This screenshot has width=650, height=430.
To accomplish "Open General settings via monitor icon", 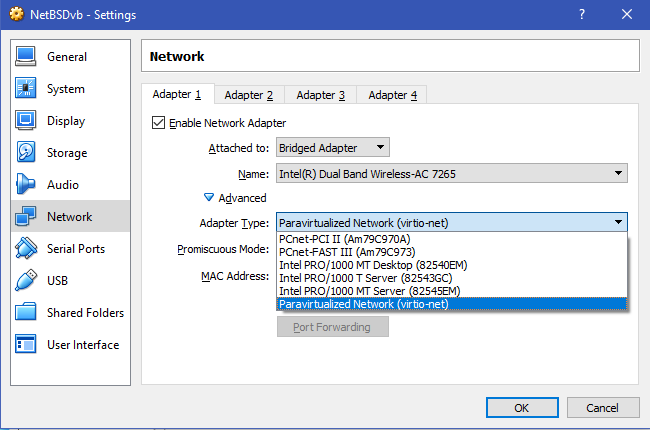I will pyautogui.click(x=27, y=57).
